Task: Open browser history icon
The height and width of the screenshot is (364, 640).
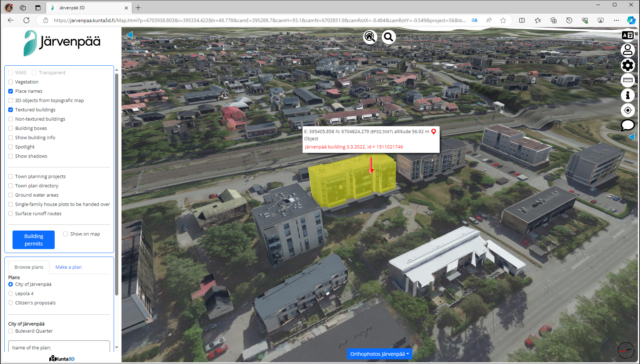Action: [569, 20]
